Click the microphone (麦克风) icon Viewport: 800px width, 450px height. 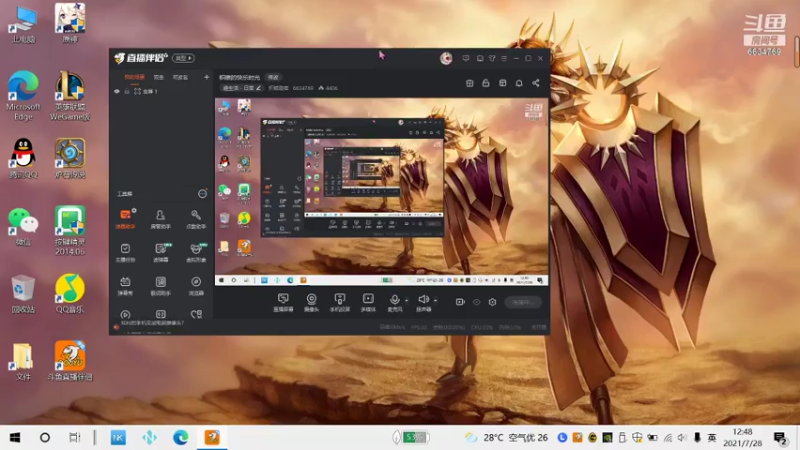coord(394,300)
